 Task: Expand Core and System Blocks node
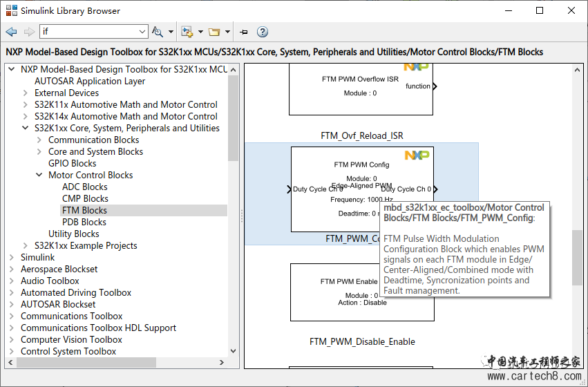click(x=39, y=152)
